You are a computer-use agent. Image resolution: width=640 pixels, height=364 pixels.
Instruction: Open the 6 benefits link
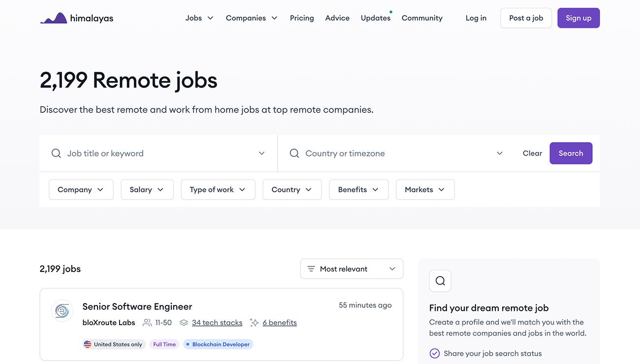pyautogui.click(x=280, y=323)
